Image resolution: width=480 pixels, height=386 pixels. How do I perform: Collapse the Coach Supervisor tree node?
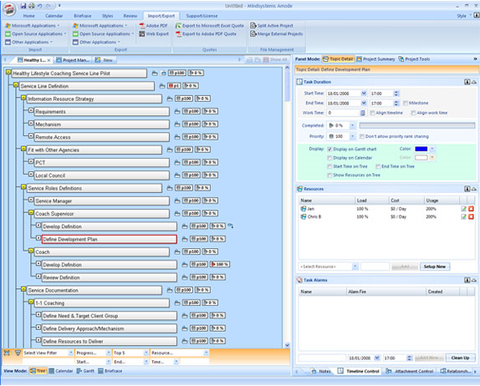[31, 213]
